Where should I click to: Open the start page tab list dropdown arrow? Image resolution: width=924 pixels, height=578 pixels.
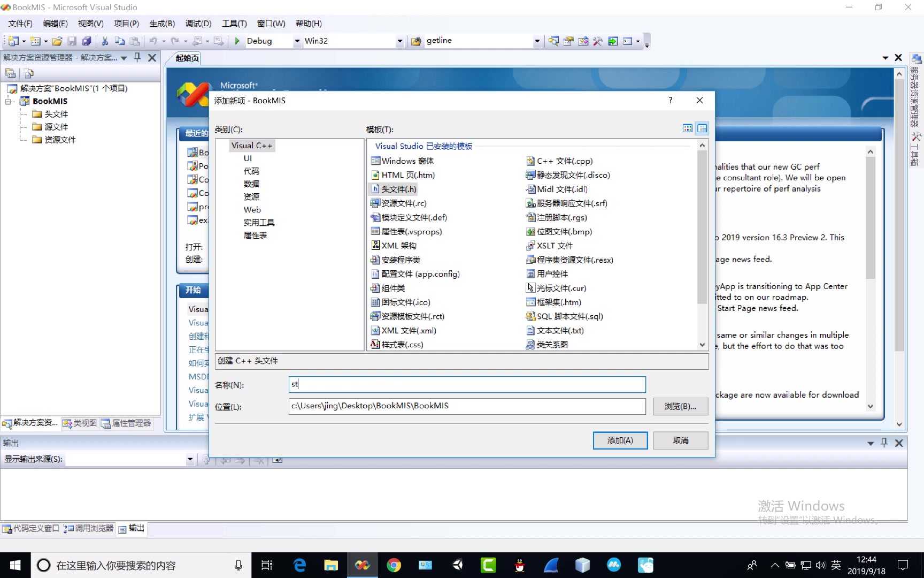(x=885, y=58)
